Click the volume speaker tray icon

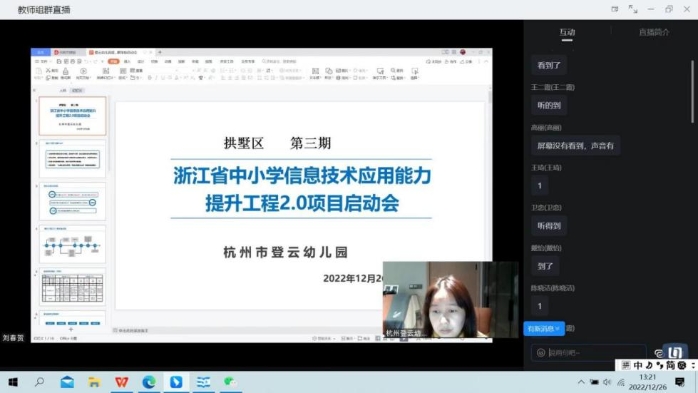click(x=607, y=382)
